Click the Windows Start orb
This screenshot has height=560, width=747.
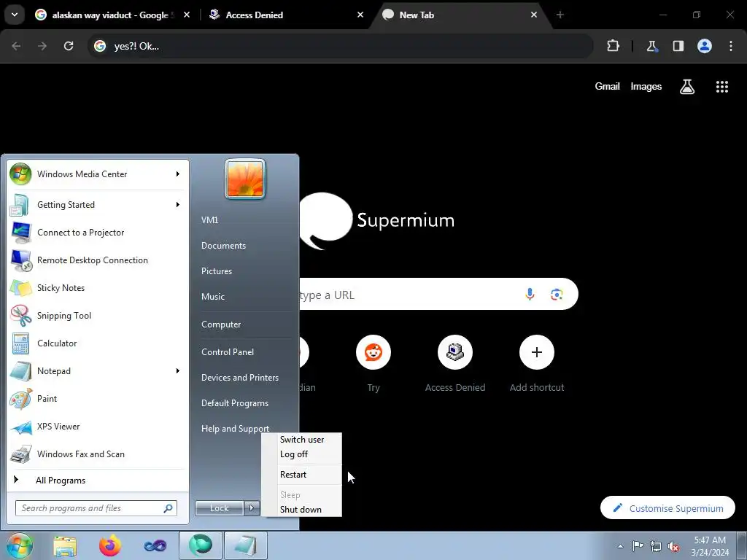pyautogui.click(x=19, y=545)
